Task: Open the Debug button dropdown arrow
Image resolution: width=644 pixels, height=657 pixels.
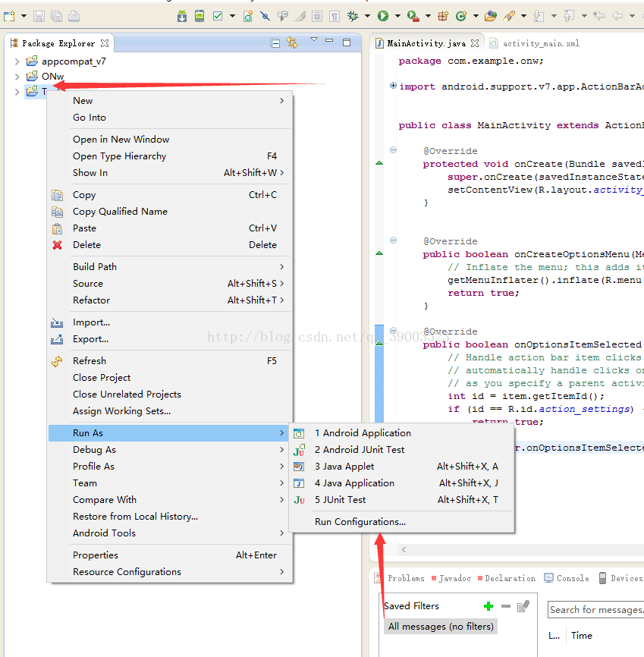Action: pyautogui.click(x=367, y=17)
